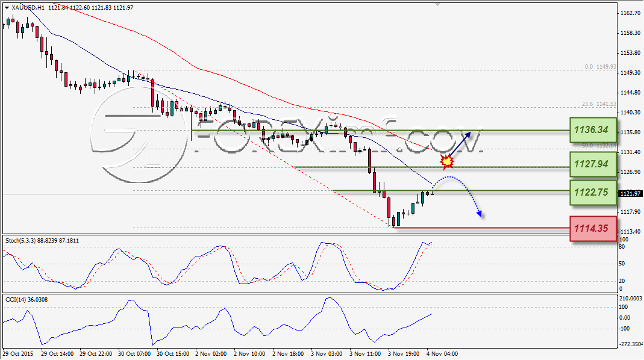Click the 3 Nov 03:00 time label
Screen dimensions: 644x360
pos(327,353)
